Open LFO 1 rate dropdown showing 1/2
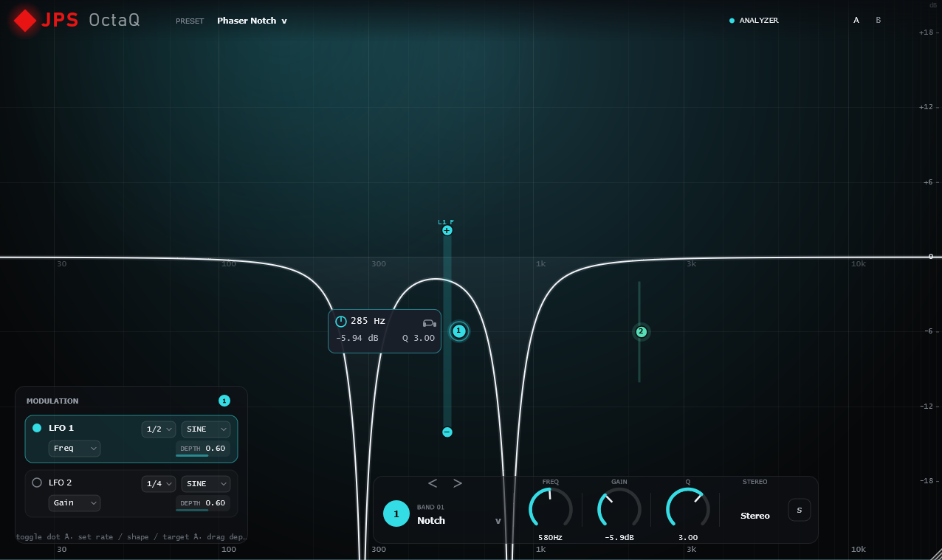Image resolution: width=942 pixels, height=560 pixels. tap(159, 429)
